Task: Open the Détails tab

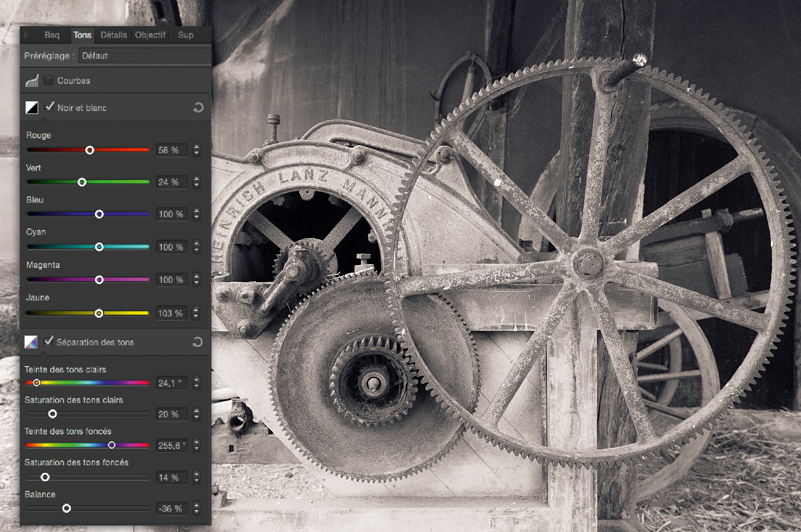Action: [114, 35]
